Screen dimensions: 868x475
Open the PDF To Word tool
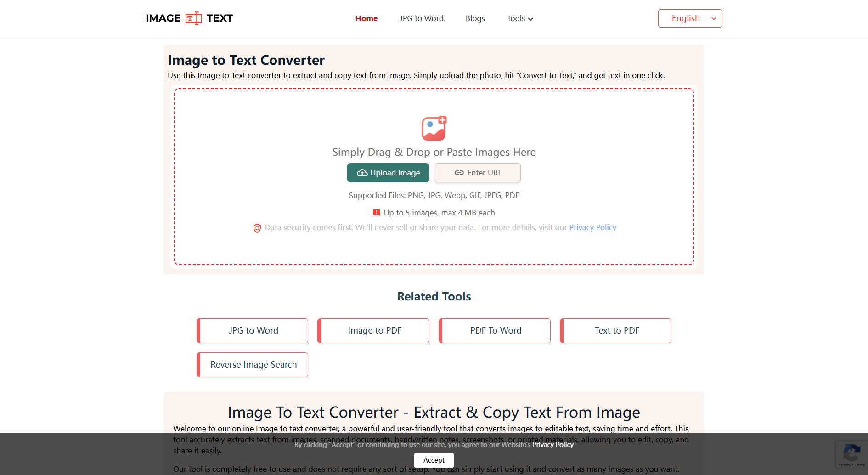[x=496, y=331]
